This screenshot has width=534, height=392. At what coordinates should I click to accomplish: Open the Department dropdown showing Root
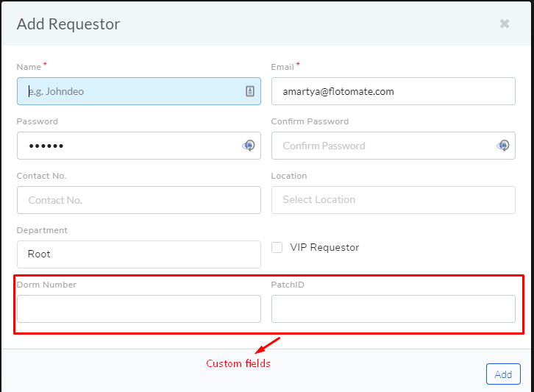(x=139, y=254)
